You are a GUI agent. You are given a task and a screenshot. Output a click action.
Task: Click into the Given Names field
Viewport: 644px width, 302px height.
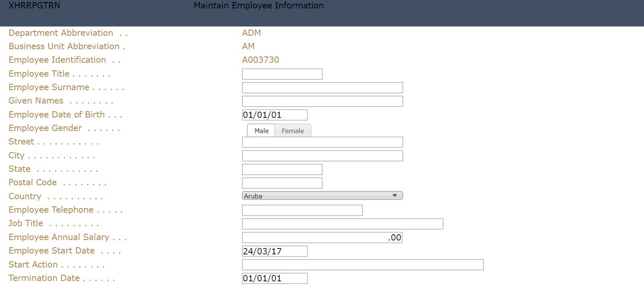tap(322, 102)
